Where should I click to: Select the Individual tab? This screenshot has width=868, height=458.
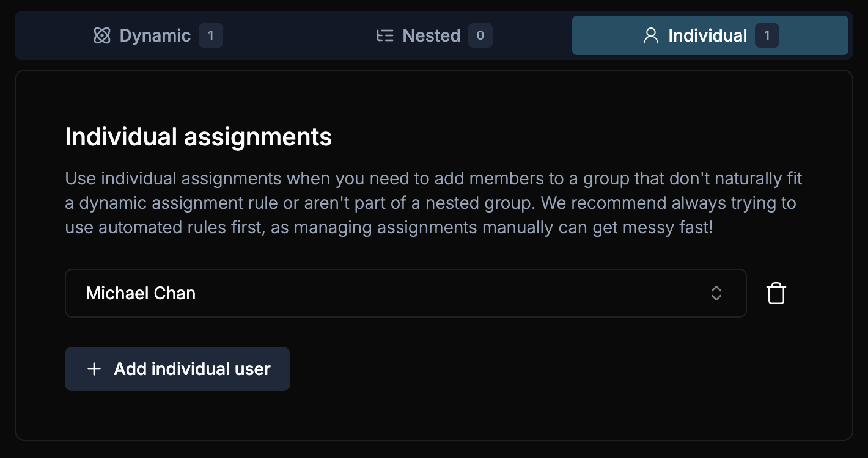707,35
